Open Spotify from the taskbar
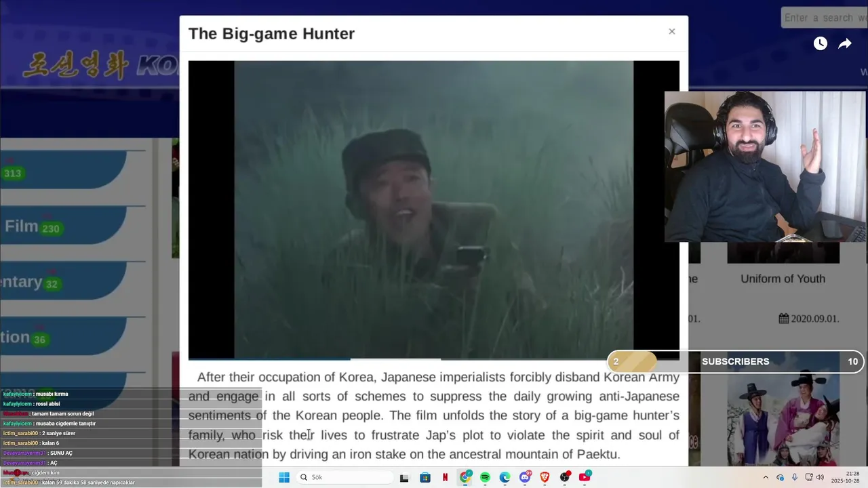Viewport: 868px width, 488px height. pyautogui.click(x=485, y=477)
